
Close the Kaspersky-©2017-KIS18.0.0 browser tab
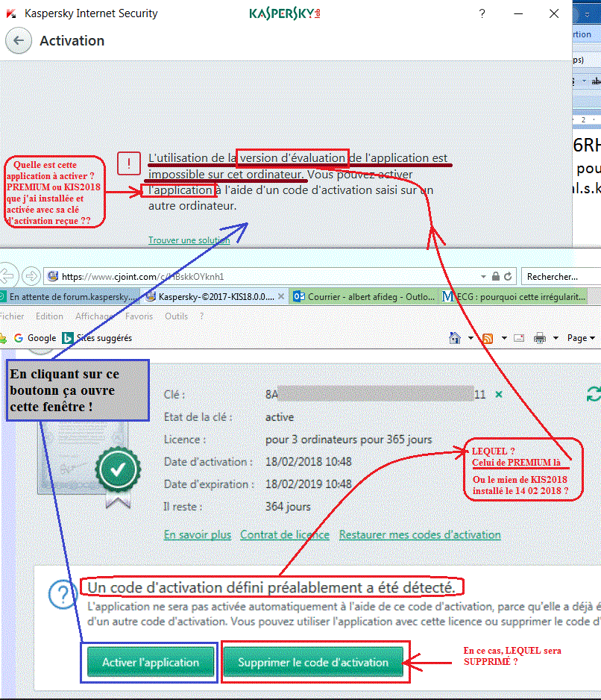[281, 296]
